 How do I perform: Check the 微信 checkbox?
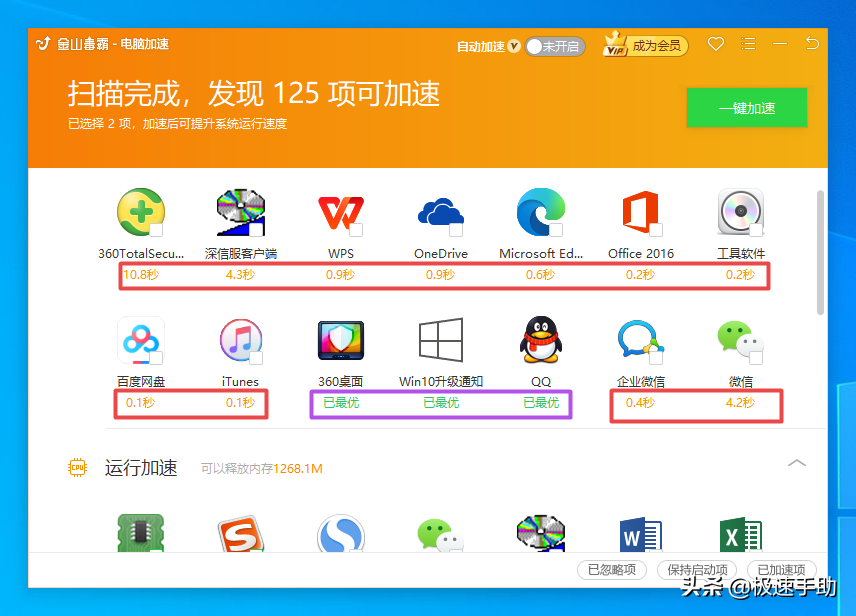click(x=756, y=358)
